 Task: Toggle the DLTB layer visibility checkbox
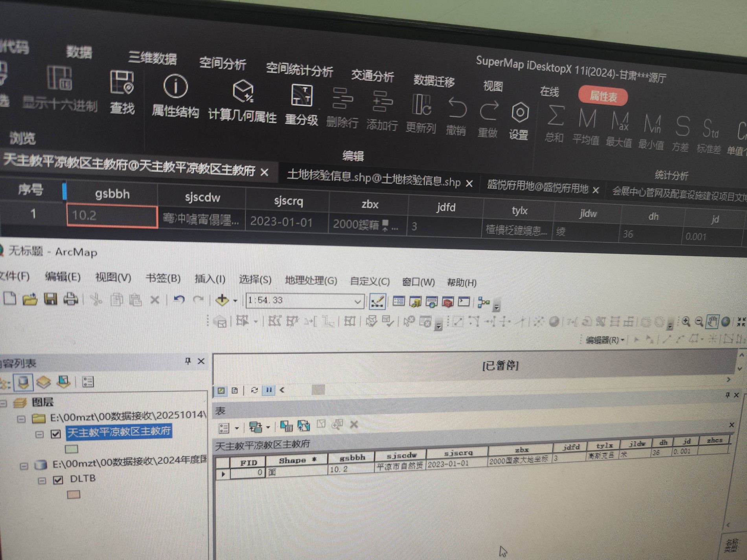click(58, 480)
